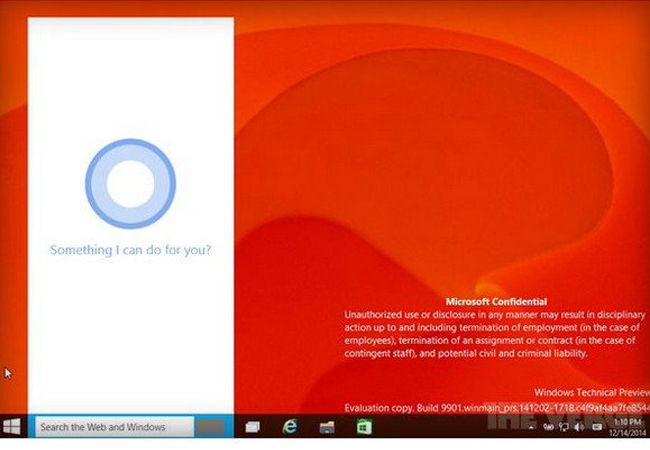
Task: Click the Search the Web and Windows box
Action: coord(114,426)
